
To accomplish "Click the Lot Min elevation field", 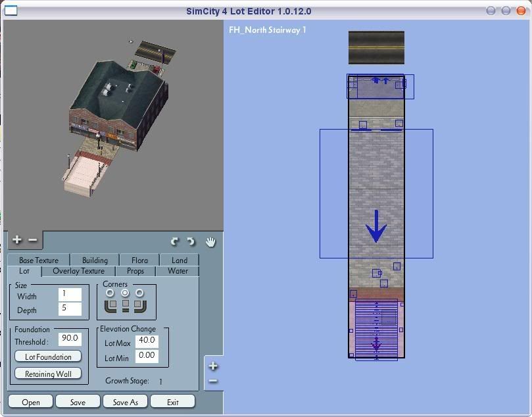I will (147, 356).
